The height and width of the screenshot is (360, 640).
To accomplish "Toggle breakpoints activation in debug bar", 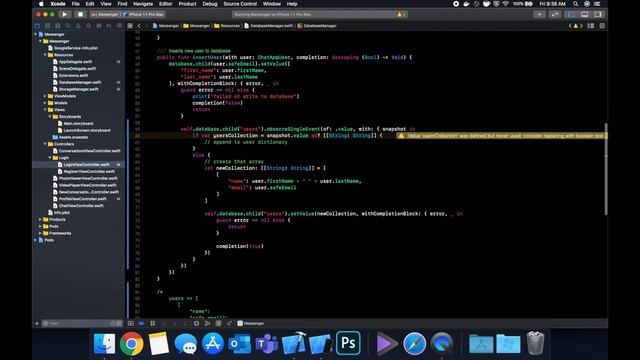I will [141, 323].
